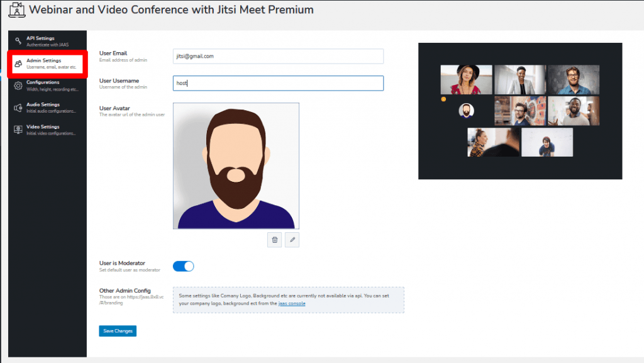This screenshot has height=363, width=644.
Task: Click the 'The avatar url of the admin user' hint
Action: tap(132, 114)
